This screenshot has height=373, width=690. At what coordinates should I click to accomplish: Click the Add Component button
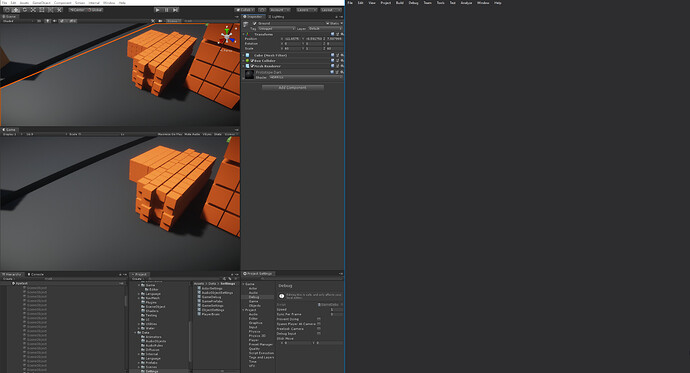click(293, 88)
